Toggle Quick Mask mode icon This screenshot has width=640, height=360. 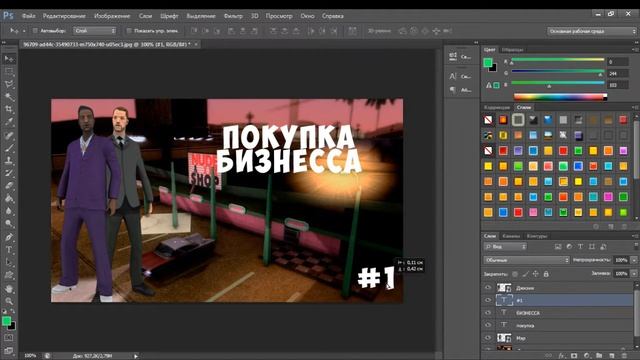9,338
